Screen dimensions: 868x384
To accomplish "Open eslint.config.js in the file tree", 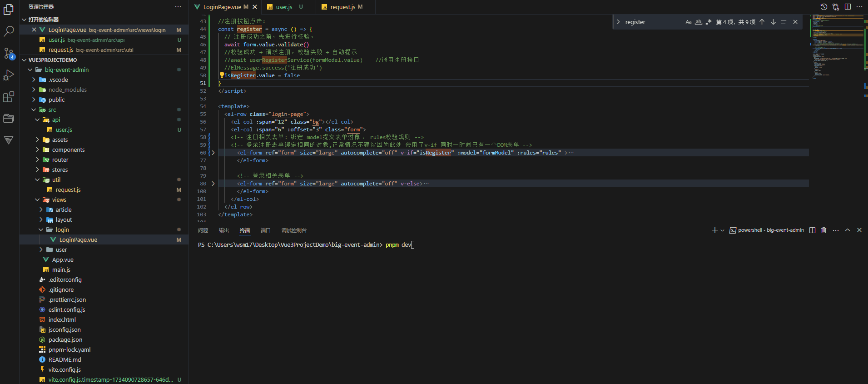I will pyautogui.click(x=67, y=309).
